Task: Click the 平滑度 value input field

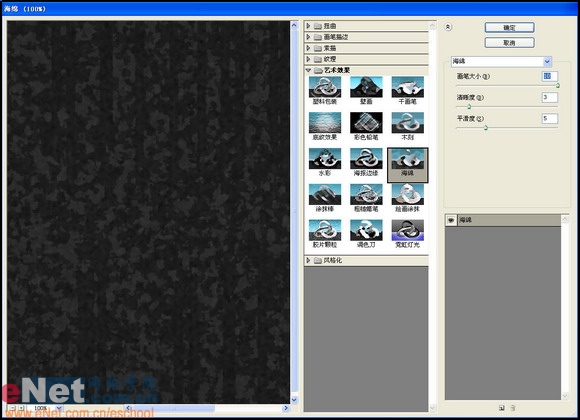Action: pyautogui.click(x=550, y=118)
